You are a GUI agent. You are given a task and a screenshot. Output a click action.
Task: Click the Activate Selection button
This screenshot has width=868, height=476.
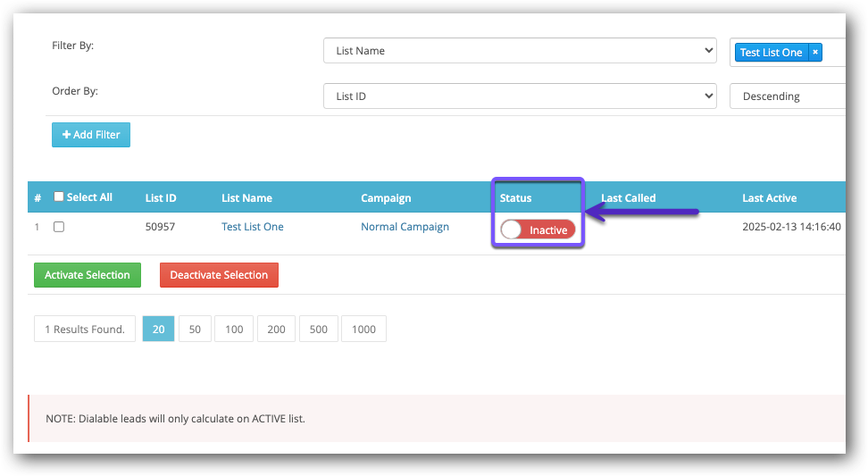click(x=88, y=275)
